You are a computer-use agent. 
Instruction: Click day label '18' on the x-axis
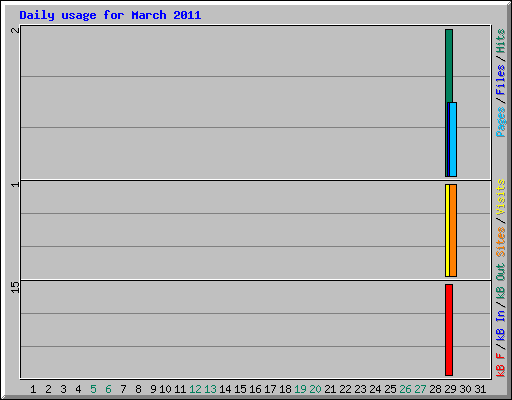pyautogui.click(x=285, y=389)
